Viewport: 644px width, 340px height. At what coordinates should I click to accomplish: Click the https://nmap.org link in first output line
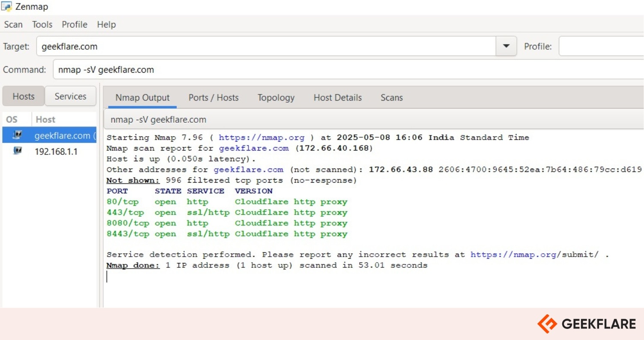coord(262,137)
